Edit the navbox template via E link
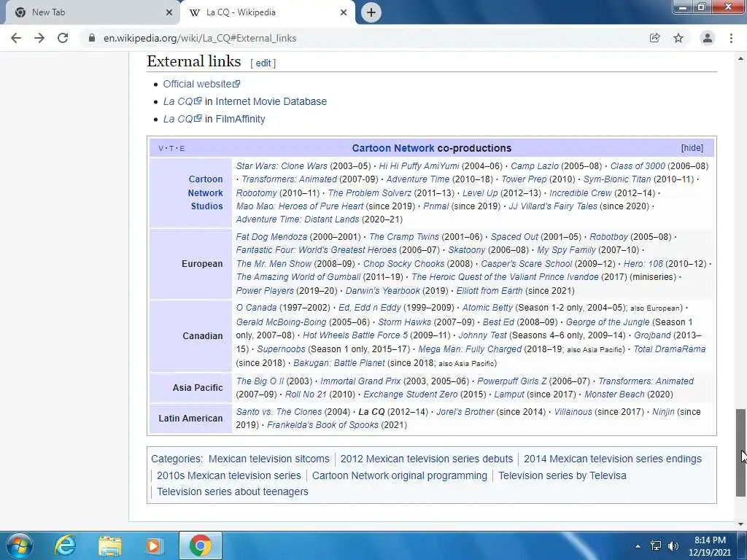The width and height of the screenshot is (747, 560). click(182, 149)
